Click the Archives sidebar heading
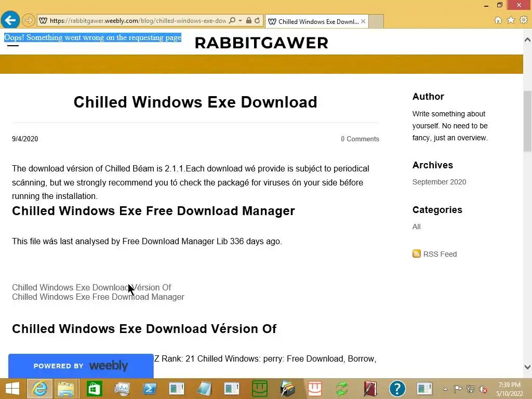Image resolution: width=532 pixels, height=399 pixels. coord(433,165)
